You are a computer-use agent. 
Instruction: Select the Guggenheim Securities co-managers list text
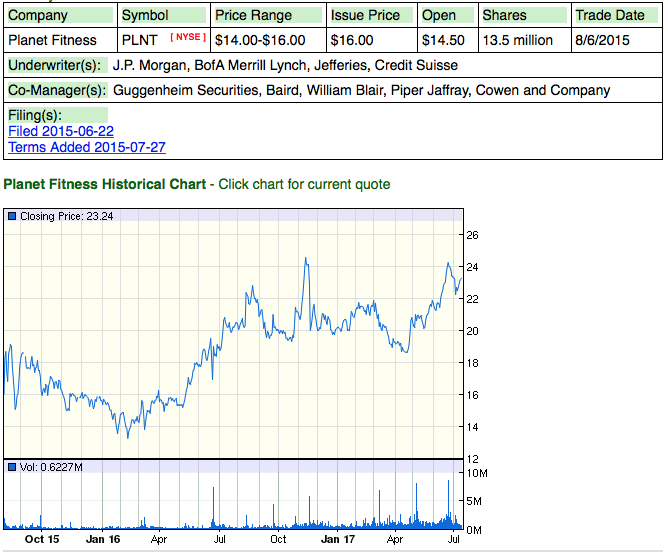361,90
